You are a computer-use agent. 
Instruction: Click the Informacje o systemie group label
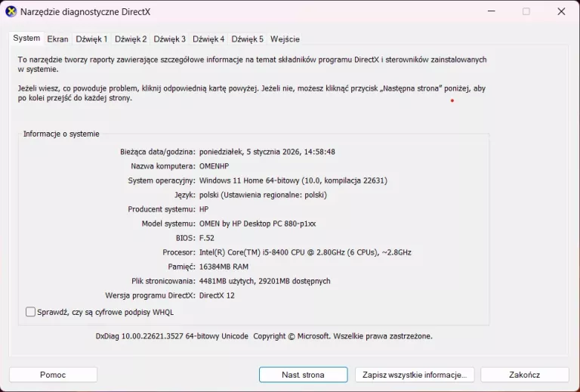[x=61, y=134]
